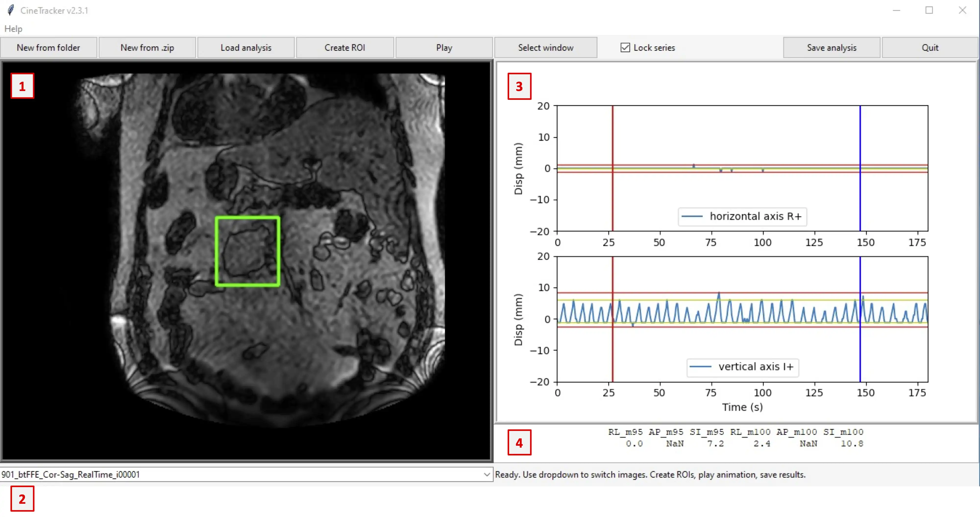
Task: Click the Select window button
Action: 546,47
